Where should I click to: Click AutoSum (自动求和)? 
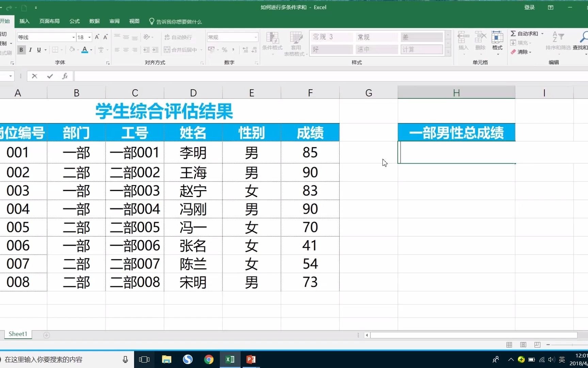tap(524, 33)
